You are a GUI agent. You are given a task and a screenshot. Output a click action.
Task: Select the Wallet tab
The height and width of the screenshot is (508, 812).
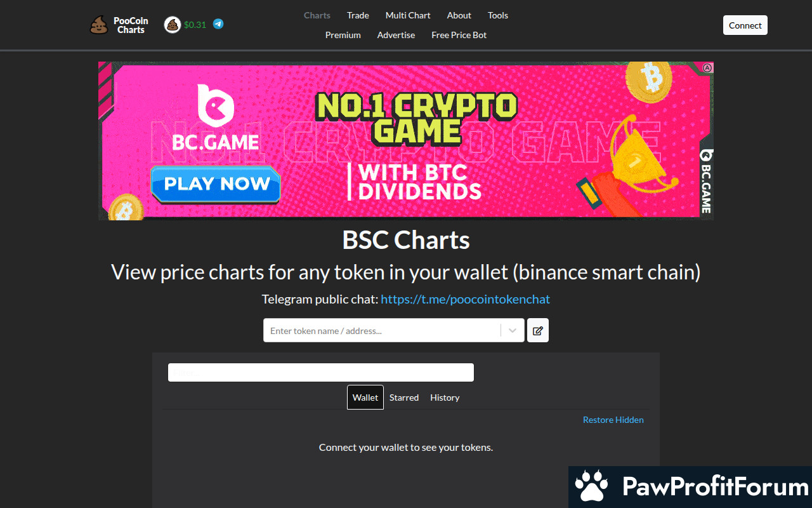(365, 398)
